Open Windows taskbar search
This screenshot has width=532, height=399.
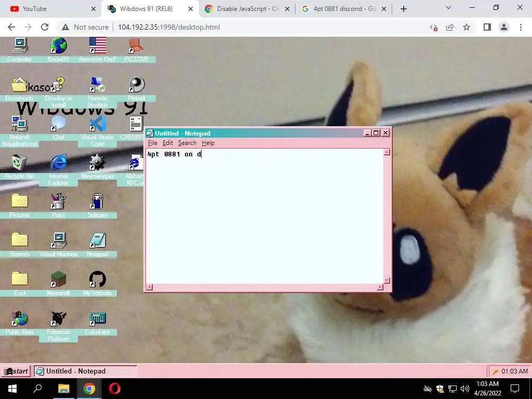pyautogui.click(x=37, y=389)
